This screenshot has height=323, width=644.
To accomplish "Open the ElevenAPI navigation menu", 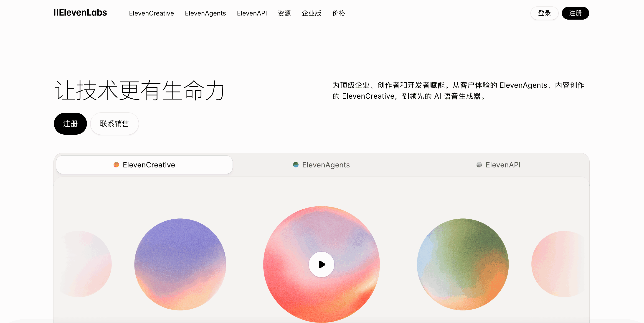I will 252,13.
